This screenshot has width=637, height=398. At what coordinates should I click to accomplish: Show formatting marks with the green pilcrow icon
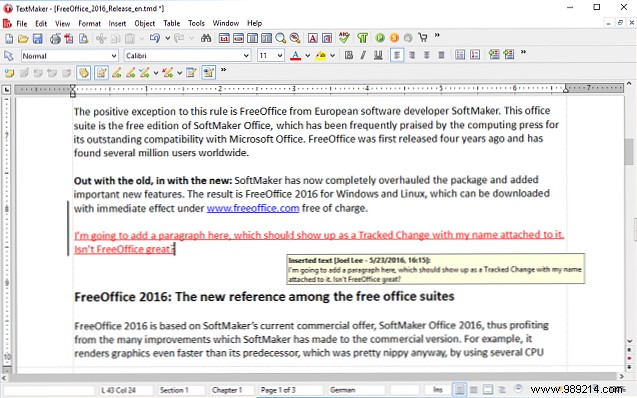click(362, 39)
